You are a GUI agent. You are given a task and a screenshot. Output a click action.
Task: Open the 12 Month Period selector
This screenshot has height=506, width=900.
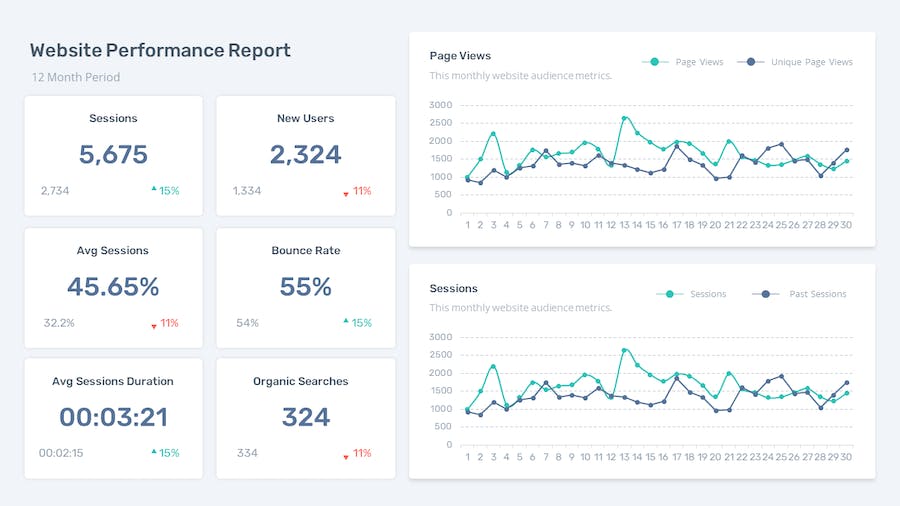point(76,77)
